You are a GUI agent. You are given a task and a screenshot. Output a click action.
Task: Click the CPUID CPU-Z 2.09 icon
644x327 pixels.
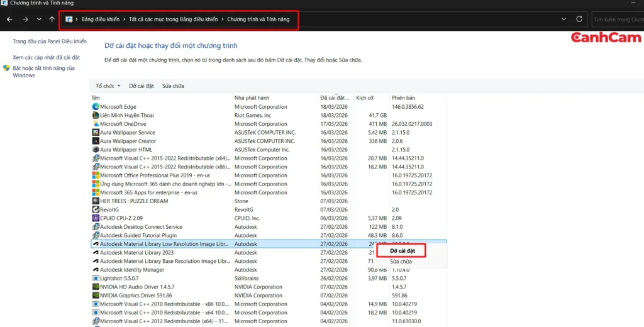[96, 218]
